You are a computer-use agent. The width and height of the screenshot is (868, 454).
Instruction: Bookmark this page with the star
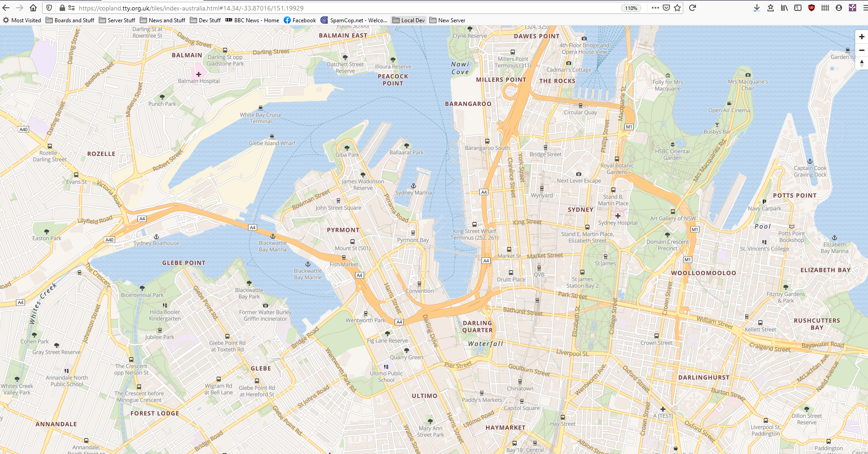[677, 8]
